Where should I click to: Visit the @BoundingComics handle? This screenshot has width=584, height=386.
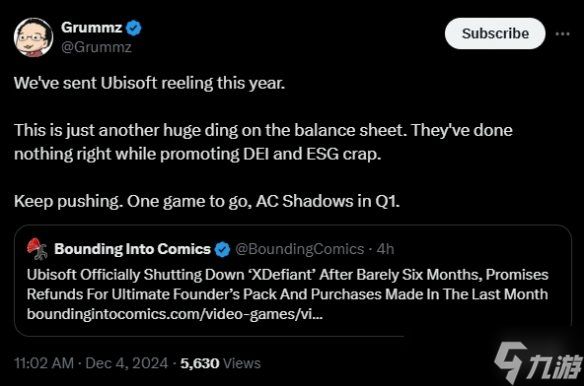coord(299,249)
